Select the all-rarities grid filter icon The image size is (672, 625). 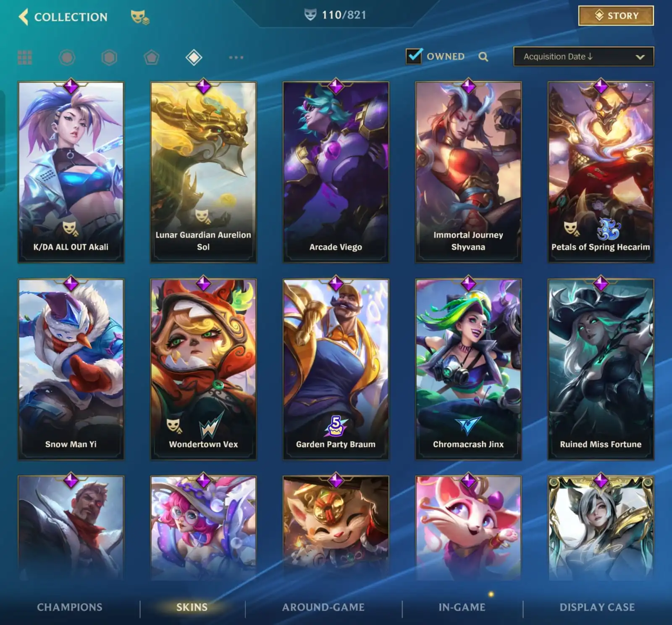click(25, 57)
